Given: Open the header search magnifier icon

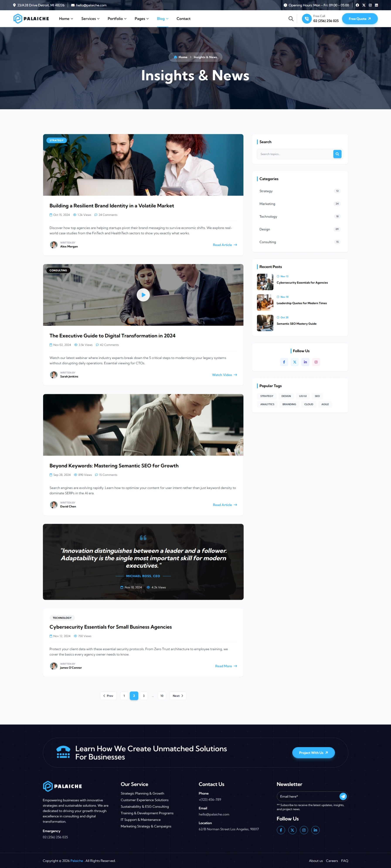Looking at the screenshot, I should click(291, 19).
